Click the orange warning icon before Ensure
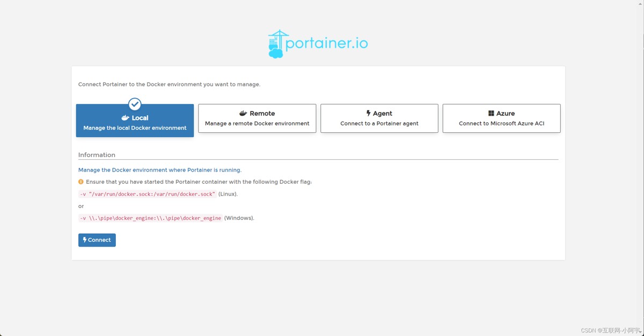Screen dimensions: 644x336 [x=81, y=182]
